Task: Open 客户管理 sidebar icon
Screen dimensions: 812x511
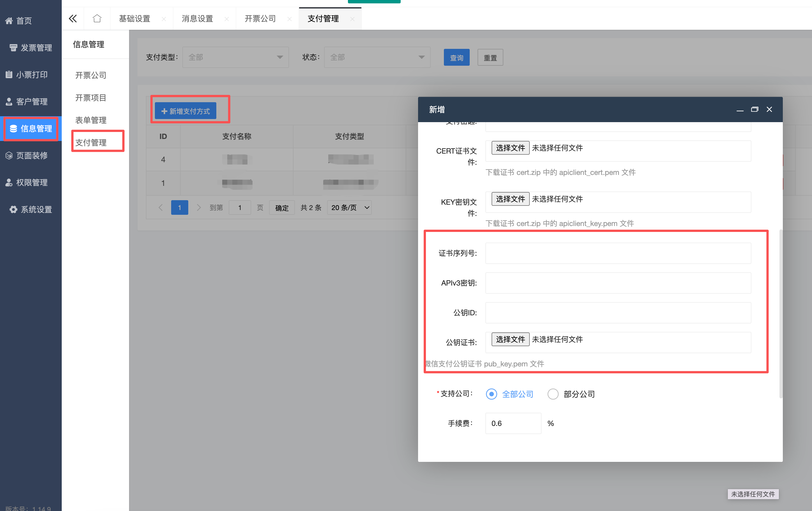Action: coord(9,102)
